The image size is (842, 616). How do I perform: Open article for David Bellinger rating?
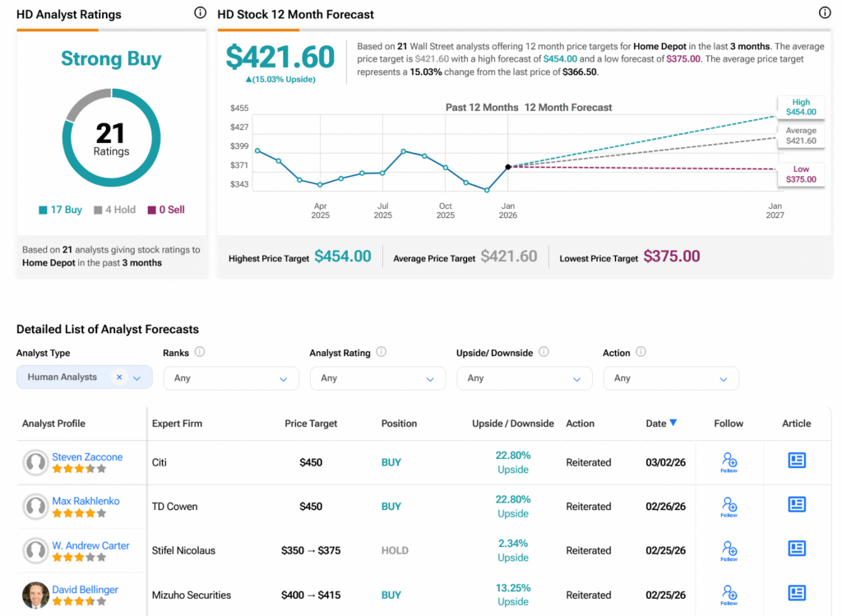coord(796,593)
